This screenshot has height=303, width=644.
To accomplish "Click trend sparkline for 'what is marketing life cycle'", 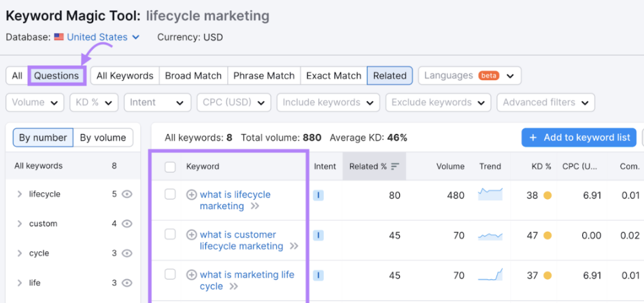I will (490, 274).
